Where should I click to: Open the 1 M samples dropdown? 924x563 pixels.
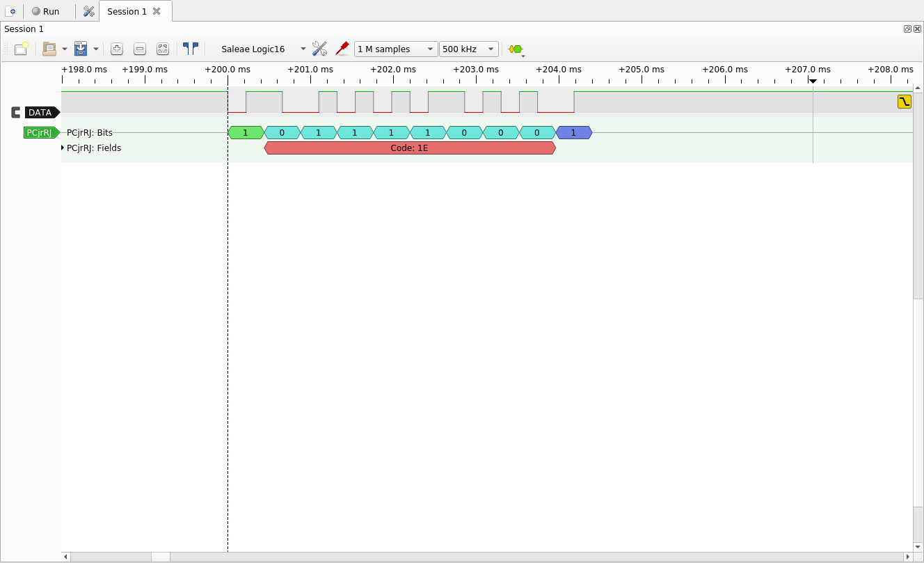pyautogui.click(x=395, y=49)
